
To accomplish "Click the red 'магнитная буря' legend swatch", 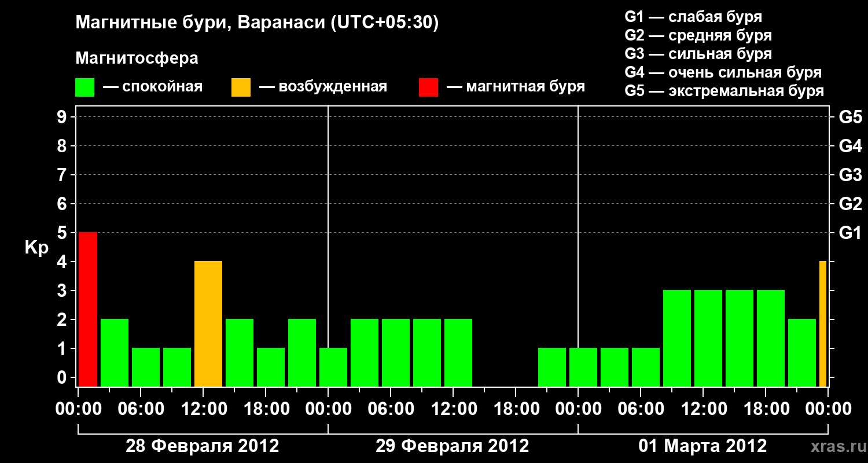I will (x=429, y=87).
